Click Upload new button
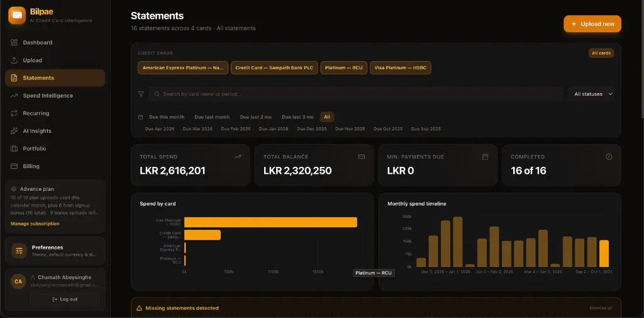 [592, 24]
